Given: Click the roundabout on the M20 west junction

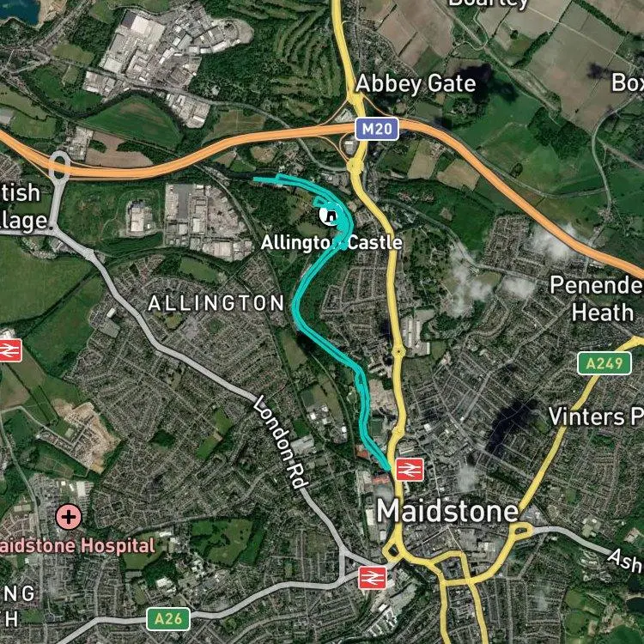Looking at the screenshot, I should coord(60,165).
